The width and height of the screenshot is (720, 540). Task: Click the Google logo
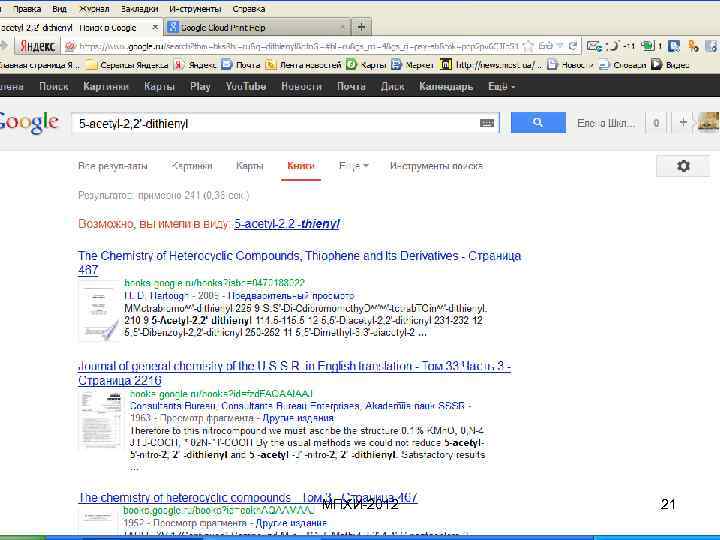click(29, 122)
